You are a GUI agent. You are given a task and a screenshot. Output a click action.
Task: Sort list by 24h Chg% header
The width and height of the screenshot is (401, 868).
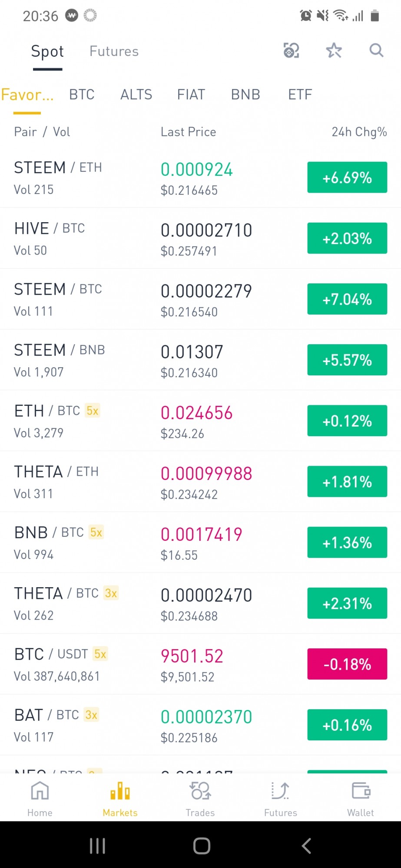pos(359,132)
